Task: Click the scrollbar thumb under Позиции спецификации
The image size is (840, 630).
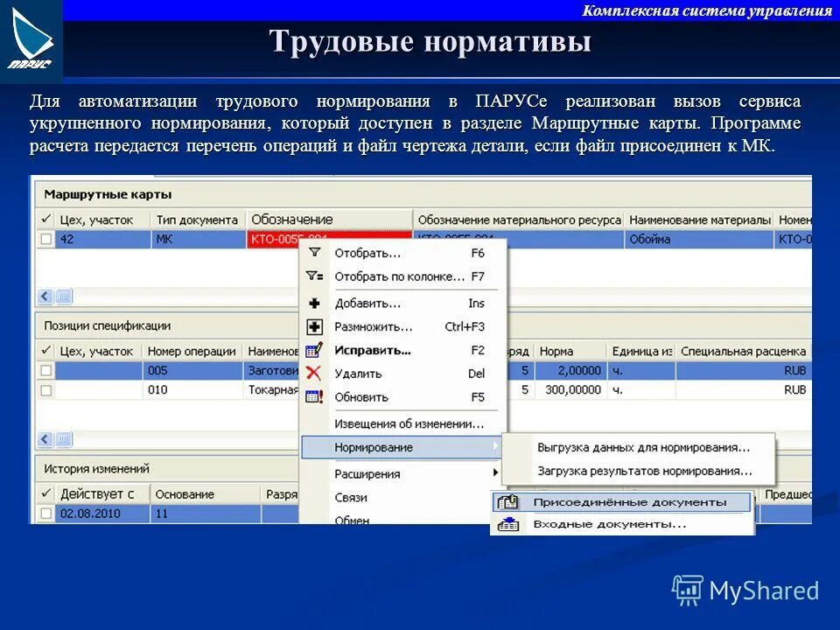Action: 63,439
